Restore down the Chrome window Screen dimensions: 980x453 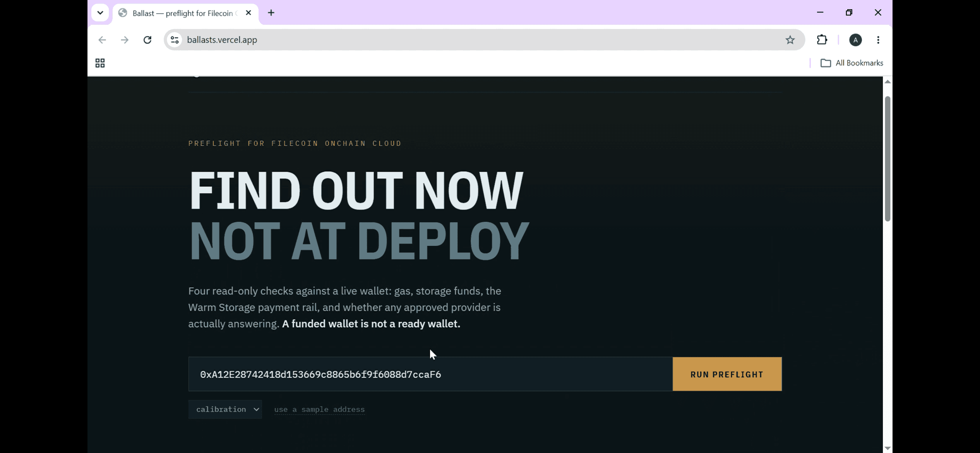pyautogui.click(x=849, y=12)
